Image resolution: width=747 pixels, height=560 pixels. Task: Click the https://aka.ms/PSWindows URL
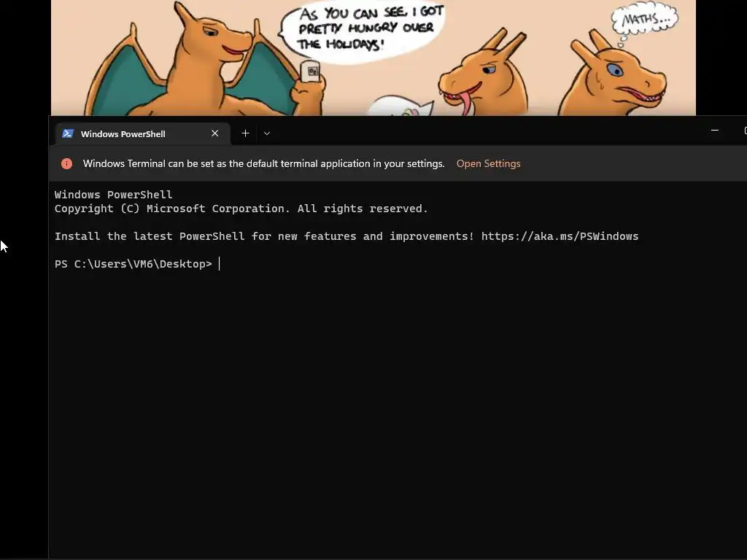pyautogui.click(x=560, y=236)
